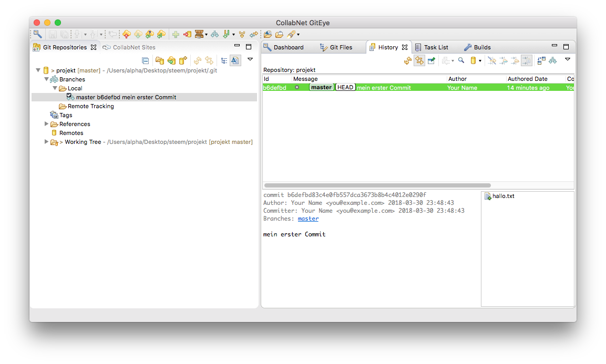606x364 pixels.
Task: Toggle Link with Editor in Git Repositories view
Action: (x=209, y=60)
